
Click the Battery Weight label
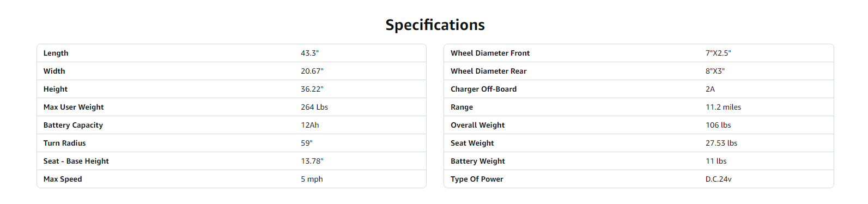(x=478, y=161)
